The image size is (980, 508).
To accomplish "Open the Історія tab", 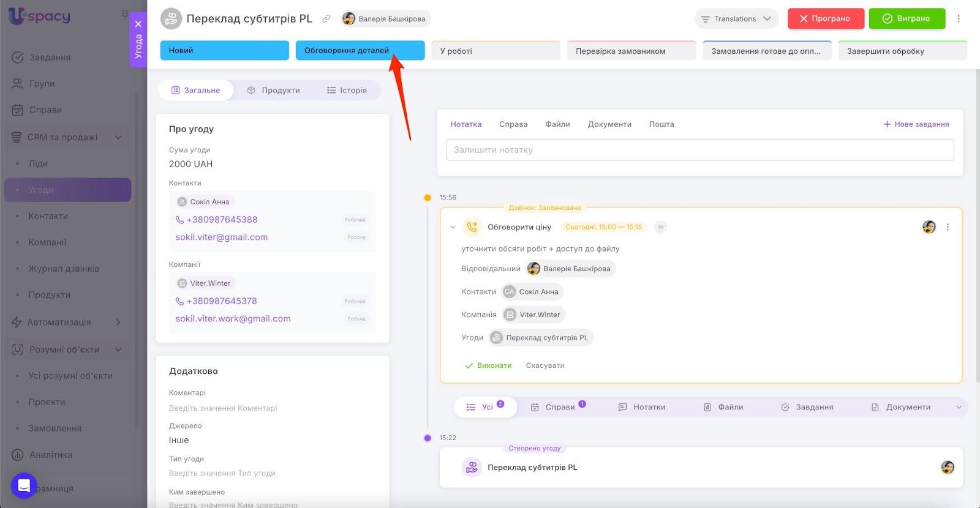I will (x=347, y=91).
